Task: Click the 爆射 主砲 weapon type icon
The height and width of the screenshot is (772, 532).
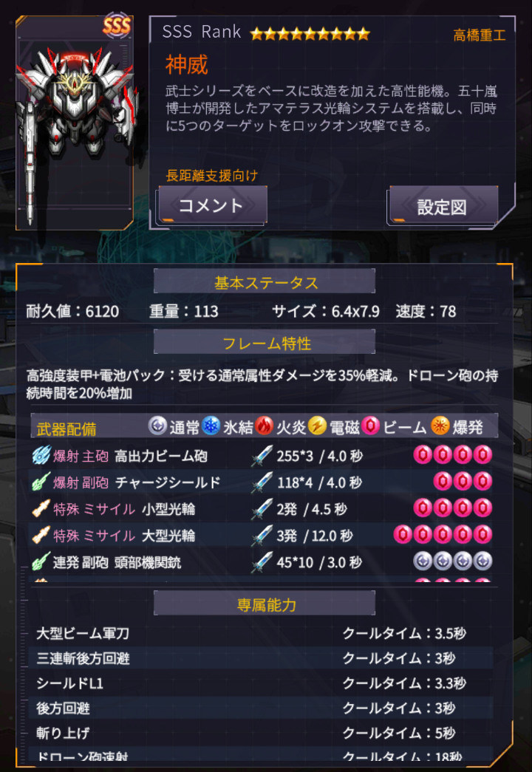Action: click(x=41, y=455)
